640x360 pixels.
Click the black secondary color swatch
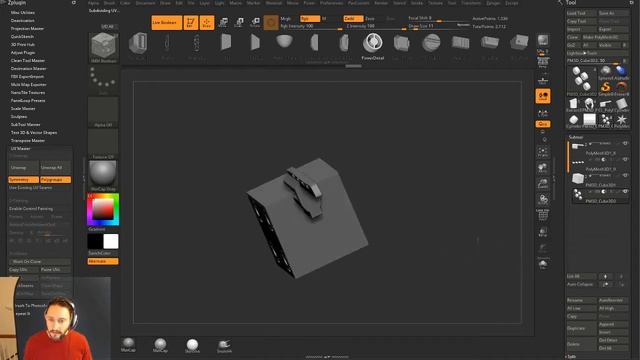click(x=95, y=241)
